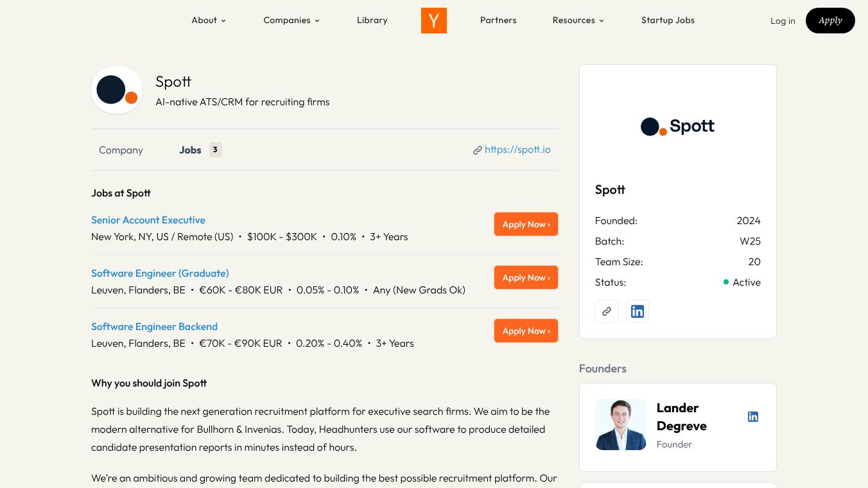Viewport: 868px width, 488px height.
Task: Click the black Apply button in the header
Action: click(829, 21)
